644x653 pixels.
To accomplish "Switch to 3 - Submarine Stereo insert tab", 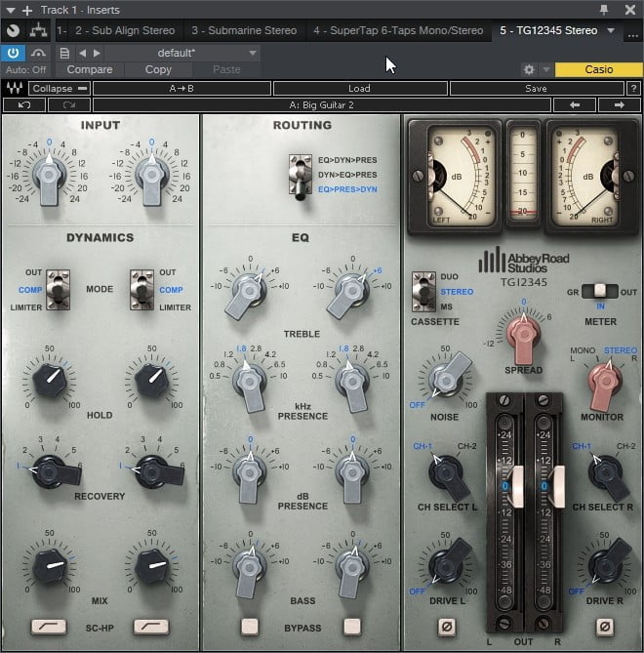I will pyautogui.click(x=244, y=30).
